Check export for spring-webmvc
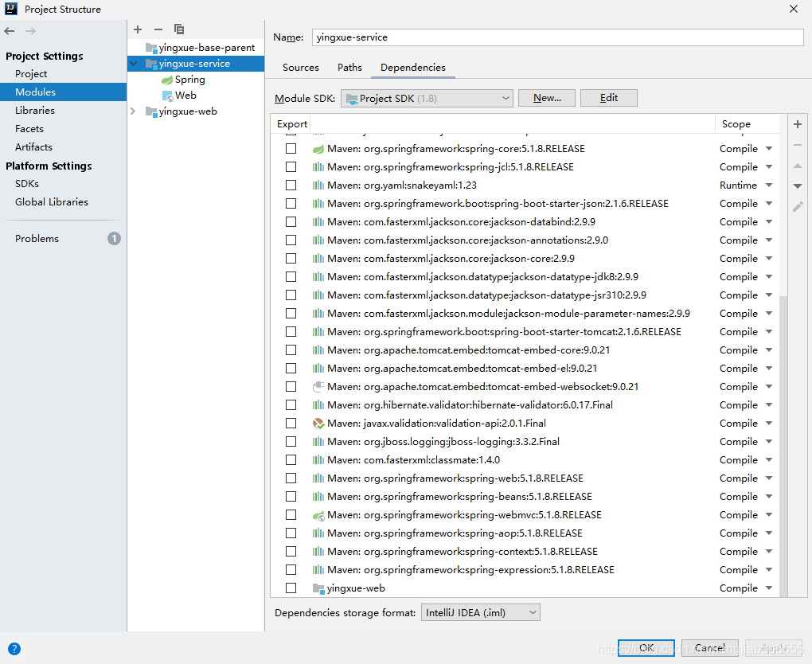 [x=291, y=515]
